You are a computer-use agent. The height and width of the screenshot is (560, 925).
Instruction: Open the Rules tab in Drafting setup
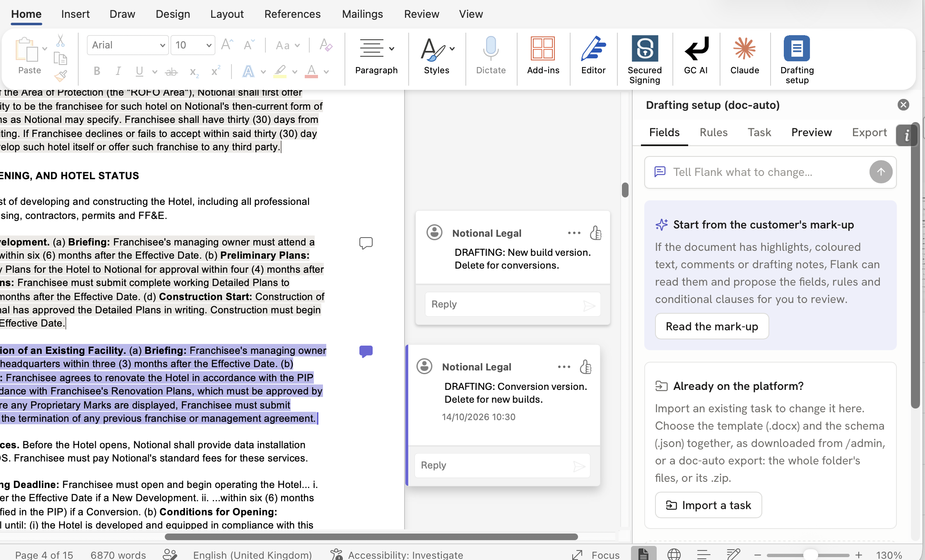coord(713,132)
